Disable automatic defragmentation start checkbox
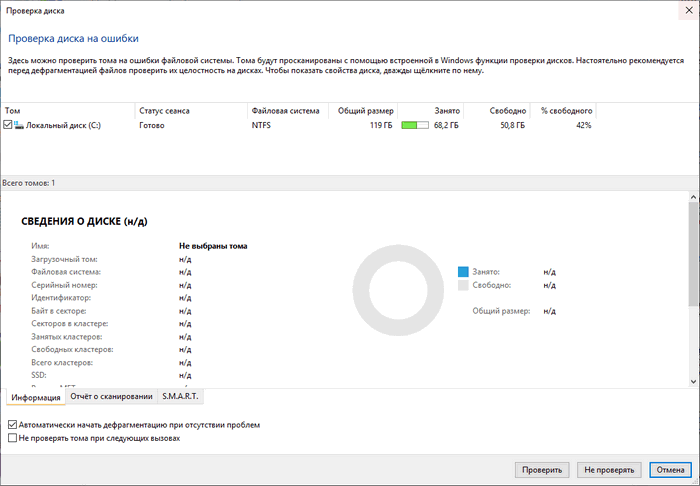The height and width of the screenshot is (486, 700). click(x=12, y=425)
